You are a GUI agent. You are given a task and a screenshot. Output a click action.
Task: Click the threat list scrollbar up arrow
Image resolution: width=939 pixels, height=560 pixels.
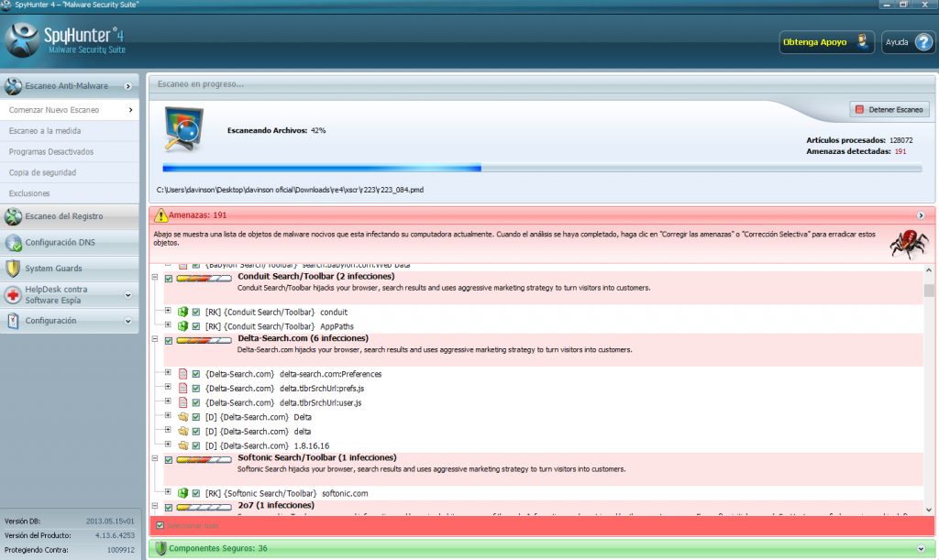[x=929, y=270]
